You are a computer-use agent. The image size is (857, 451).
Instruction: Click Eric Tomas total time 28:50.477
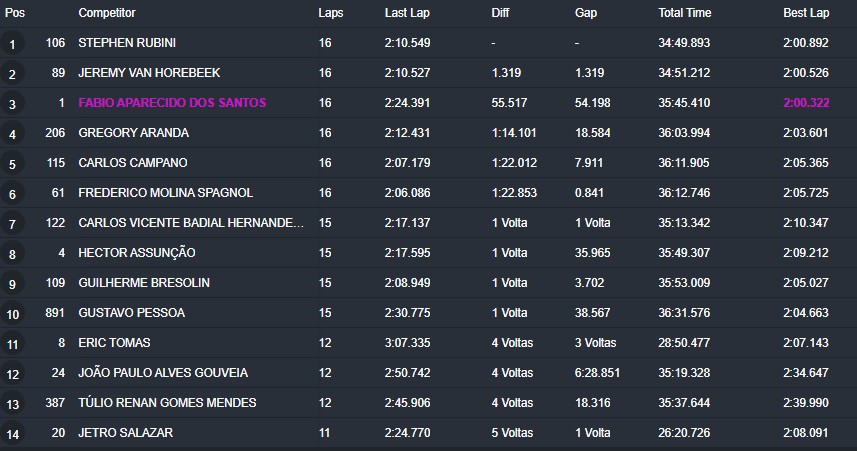point(684,343)
